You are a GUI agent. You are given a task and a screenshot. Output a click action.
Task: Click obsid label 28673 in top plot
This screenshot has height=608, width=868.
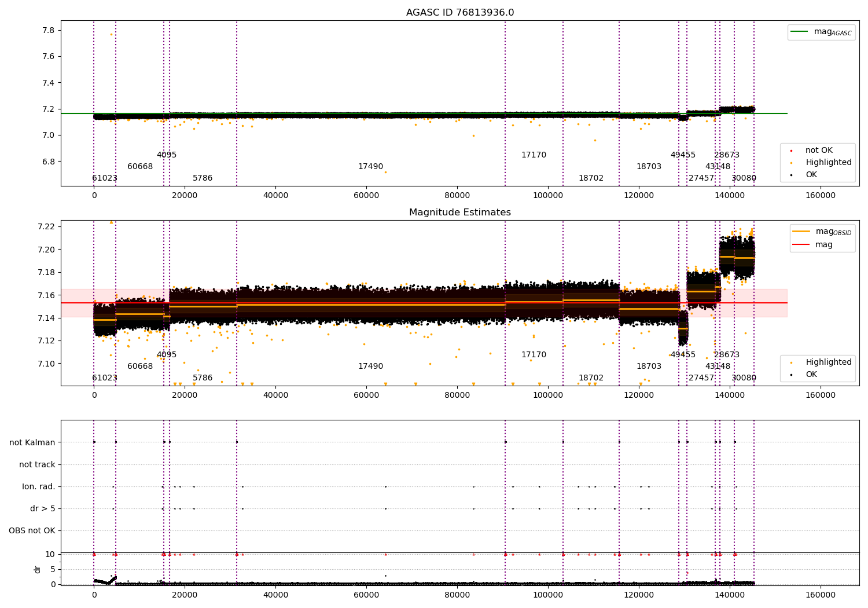727,155
